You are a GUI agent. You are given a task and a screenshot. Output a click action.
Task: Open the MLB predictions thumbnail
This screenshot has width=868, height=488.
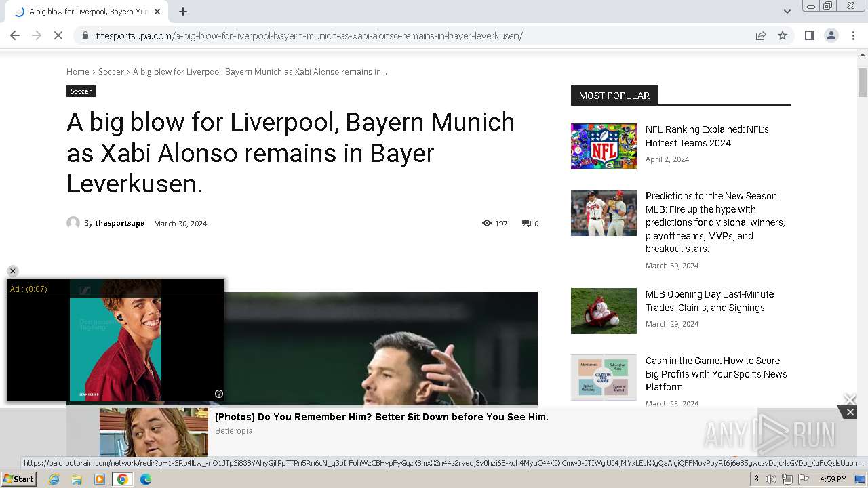(604, 213)
